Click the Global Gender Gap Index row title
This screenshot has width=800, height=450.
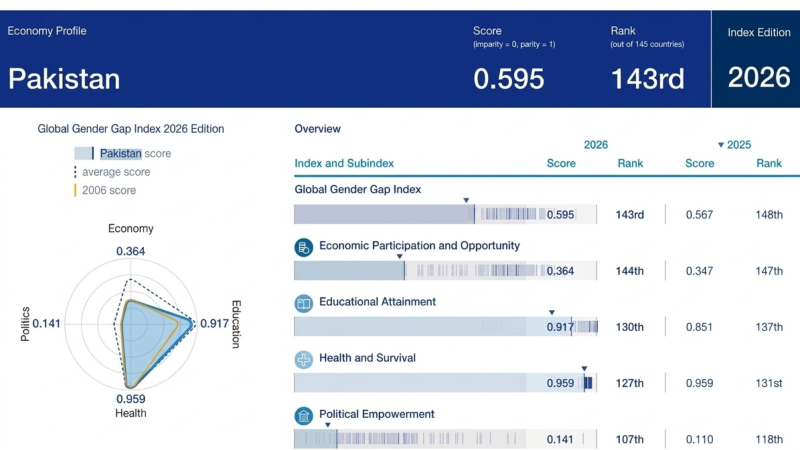pos(358,189)
